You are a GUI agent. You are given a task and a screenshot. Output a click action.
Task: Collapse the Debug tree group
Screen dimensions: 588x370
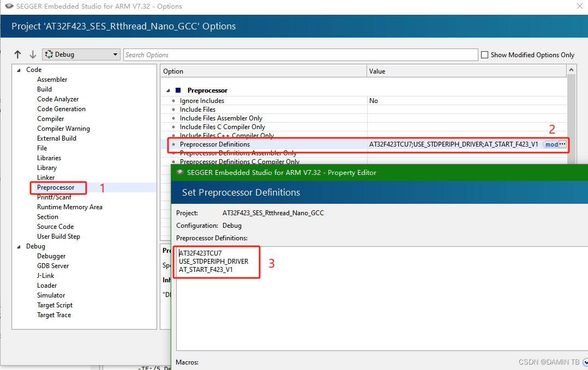pyautogui.click(x=19, y=246)
